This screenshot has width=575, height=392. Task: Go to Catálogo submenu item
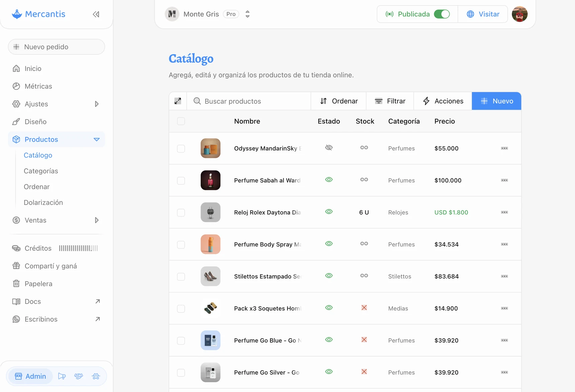(38, 155)
